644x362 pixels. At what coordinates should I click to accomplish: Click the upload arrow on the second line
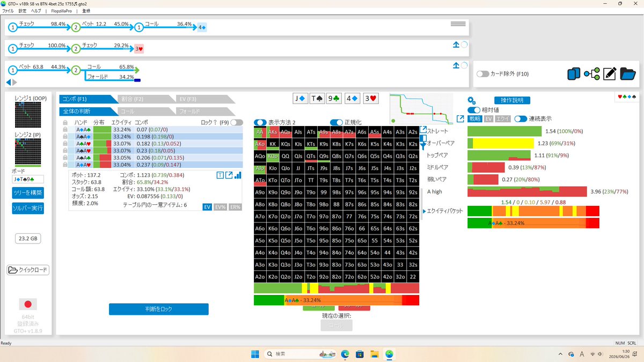point(456,45)
